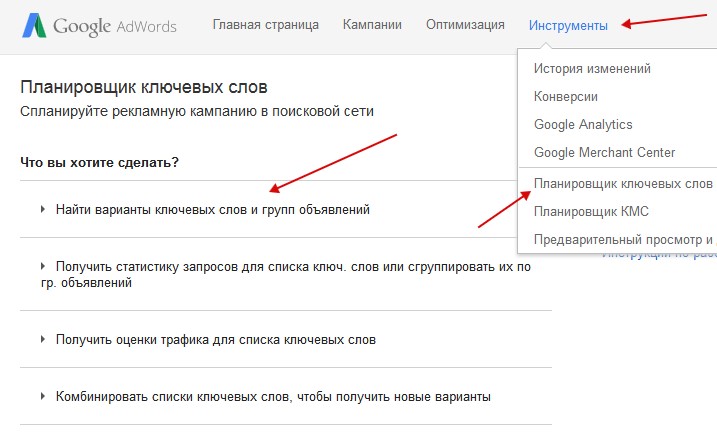
Task: Open Google Analytics menu entry
Action: (x=583, y=124)
